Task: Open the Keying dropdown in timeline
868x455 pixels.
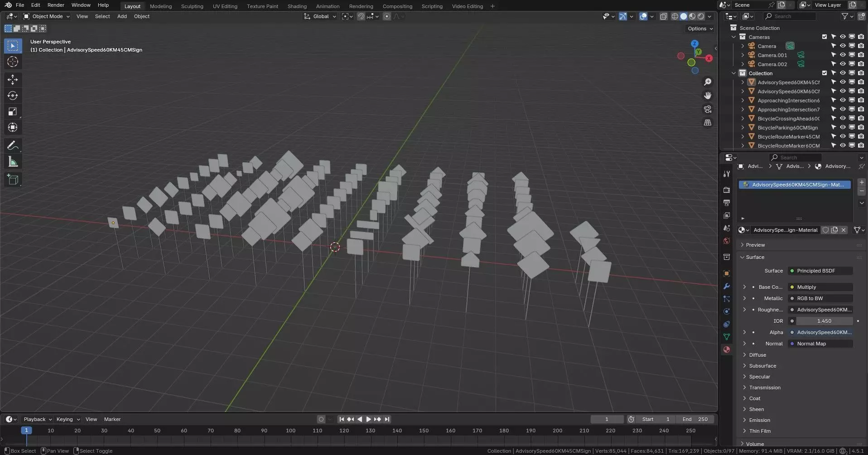Action: (x=68, y=419)
